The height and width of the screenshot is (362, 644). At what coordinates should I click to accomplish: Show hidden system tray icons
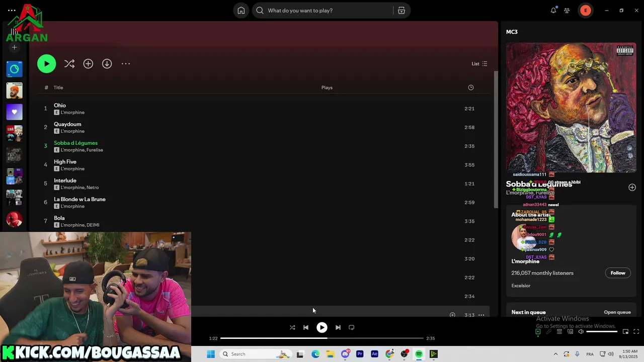tap(555, 354)
